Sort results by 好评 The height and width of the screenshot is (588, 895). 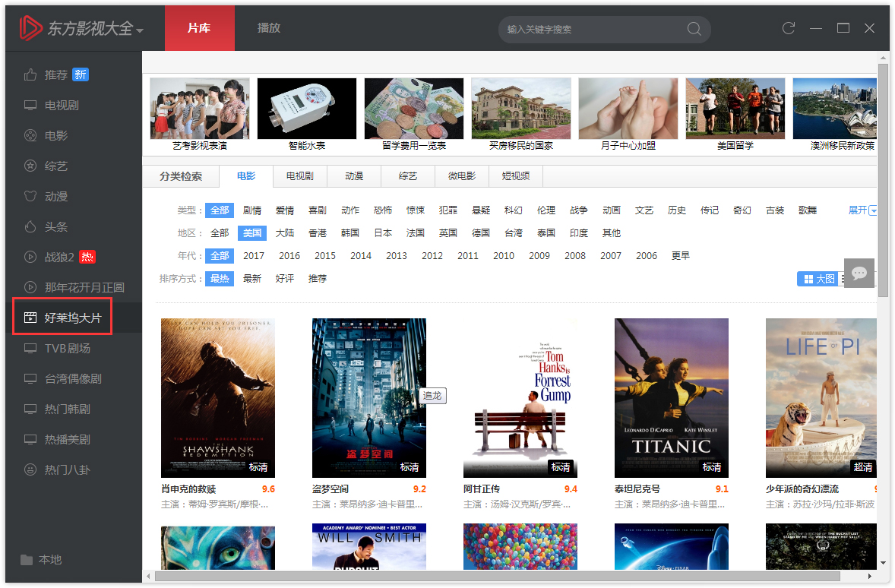point(285,279)
